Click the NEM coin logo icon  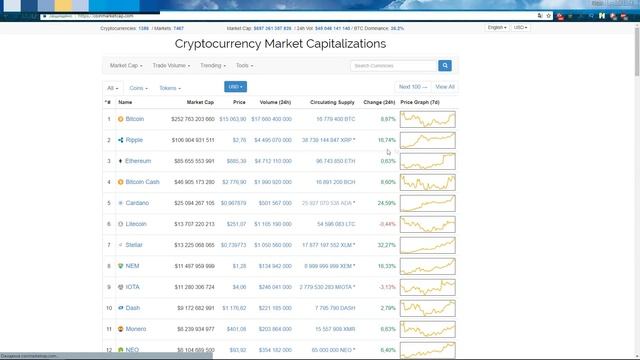[120, 266]
